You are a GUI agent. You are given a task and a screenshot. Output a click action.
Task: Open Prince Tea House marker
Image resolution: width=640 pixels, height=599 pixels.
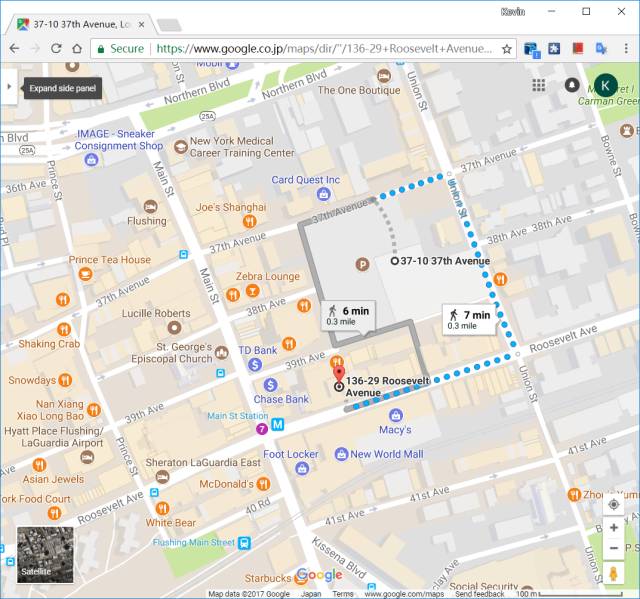pos(85,274)
